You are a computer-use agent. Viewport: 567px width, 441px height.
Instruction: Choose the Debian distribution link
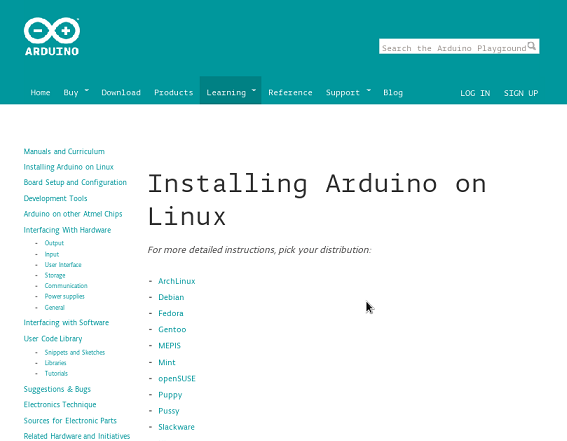click(x=171, y=297)
